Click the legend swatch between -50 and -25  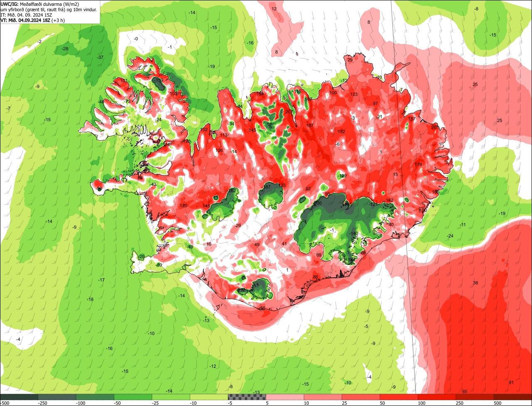pos(133,397)
